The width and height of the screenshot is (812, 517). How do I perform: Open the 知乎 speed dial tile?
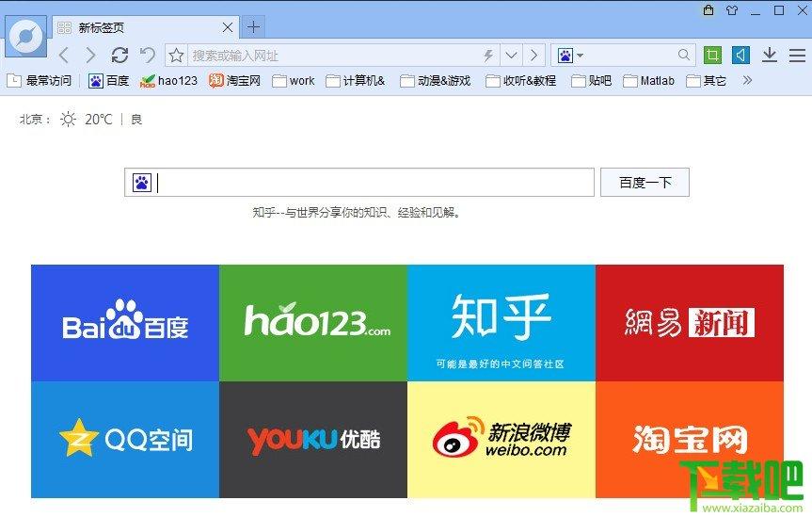tap(502, 323)
